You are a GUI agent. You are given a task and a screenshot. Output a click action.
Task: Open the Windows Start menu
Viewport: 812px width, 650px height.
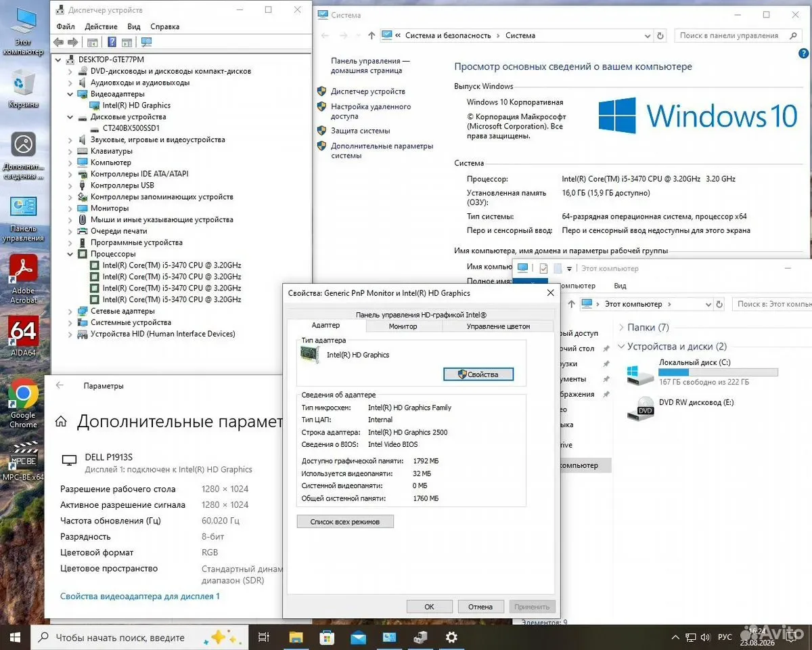click(x=15, y=637)
